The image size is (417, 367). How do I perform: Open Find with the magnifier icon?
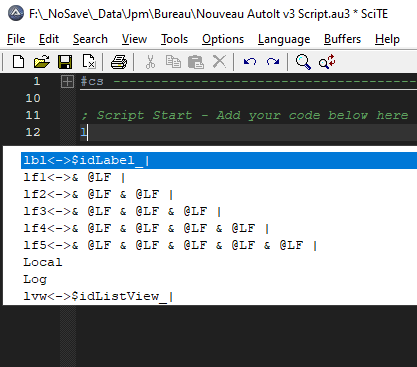pyautogui.click(x=303, y=62)
